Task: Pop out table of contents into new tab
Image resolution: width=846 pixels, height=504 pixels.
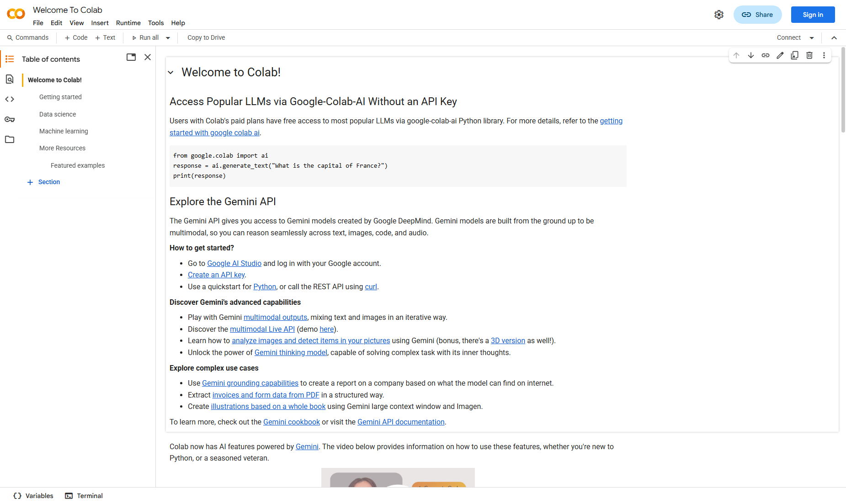Action: point(131,57)
